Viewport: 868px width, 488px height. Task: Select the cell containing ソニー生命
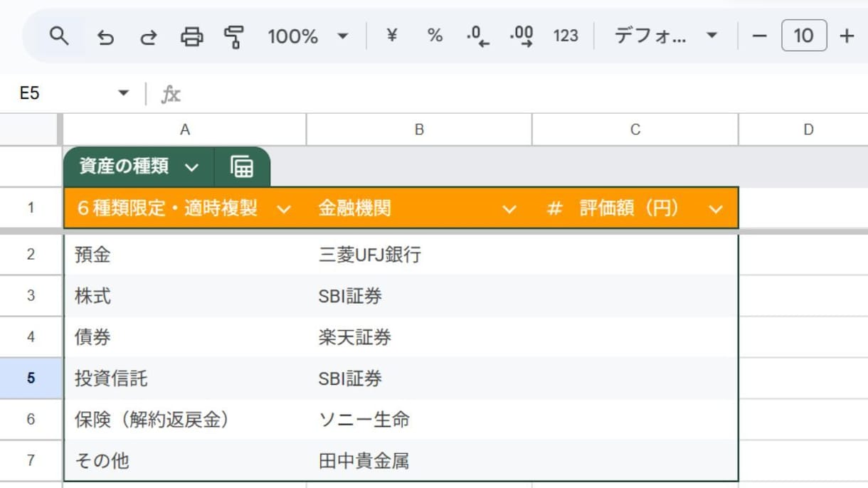click(x=419, y=420)
